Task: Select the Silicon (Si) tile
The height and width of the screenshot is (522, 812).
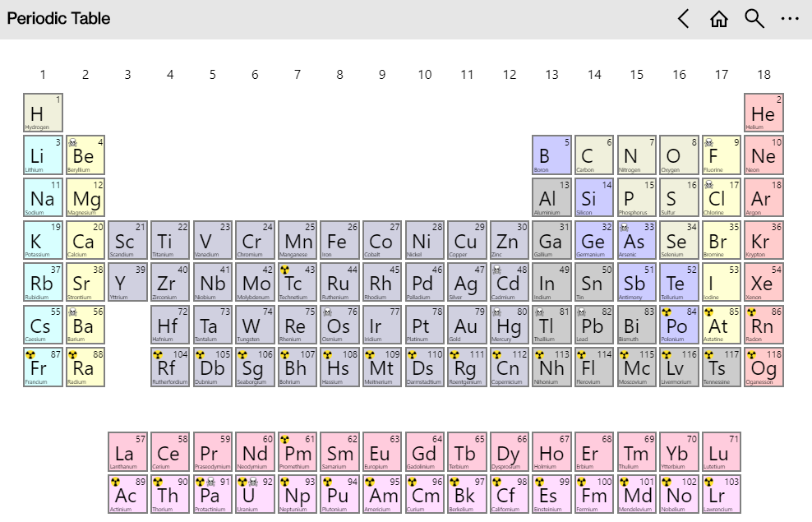Action: click(x=594, y=197)
